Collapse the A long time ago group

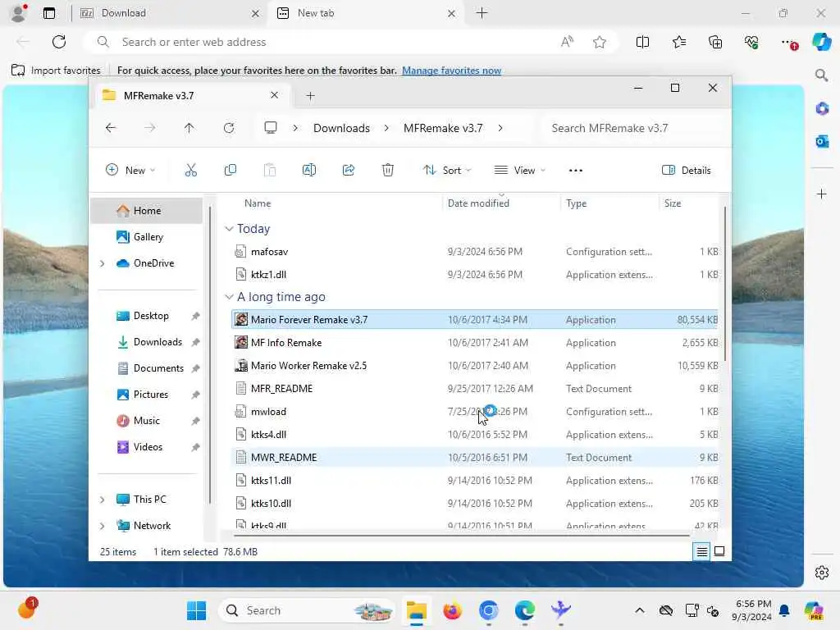pyautogui.click(x=230, y=297)
